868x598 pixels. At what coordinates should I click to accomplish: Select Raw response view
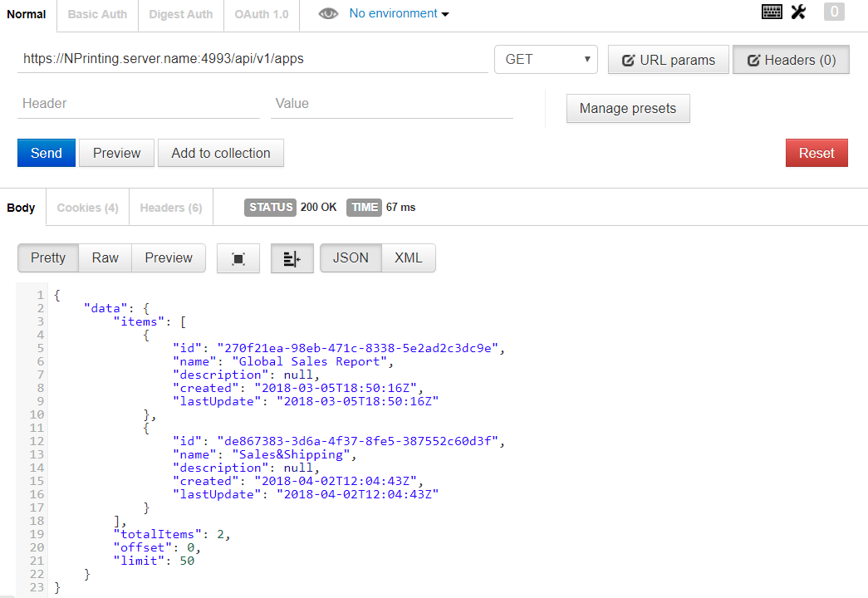(x=105, y=258)
